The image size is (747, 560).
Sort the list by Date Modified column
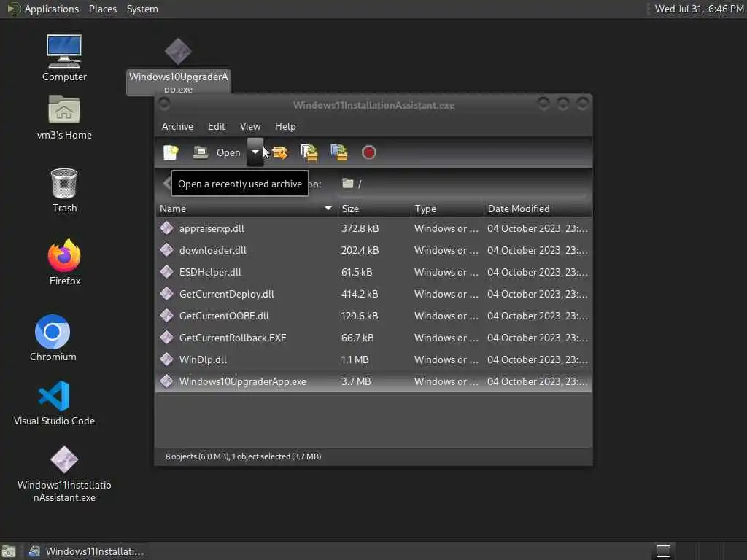click(x=538, y=209)
